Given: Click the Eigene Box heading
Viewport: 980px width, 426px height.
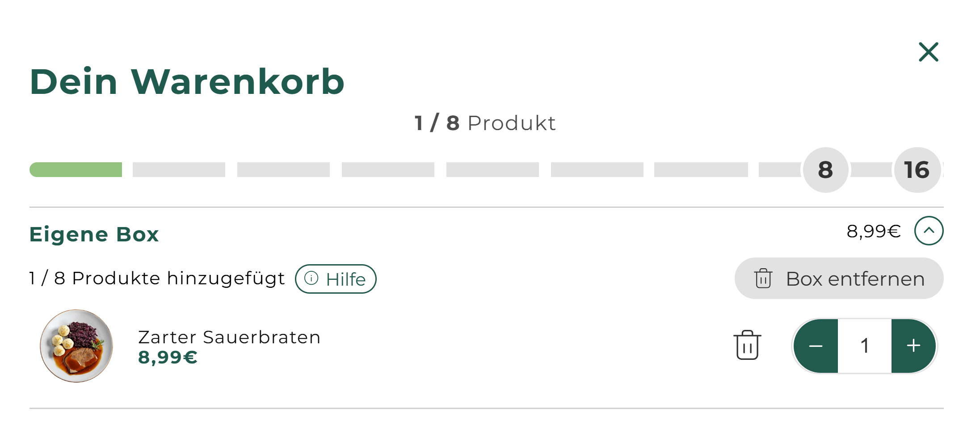Looking at the screenshot, I should pyautogui.click(x=94, y=234).
